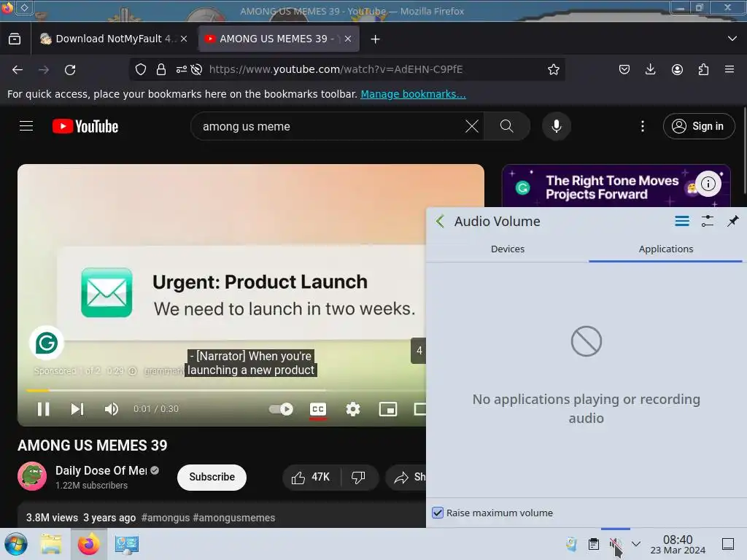Click the Sign in button
Viewport: 747px width, 560px height.
tap(698, 126)
